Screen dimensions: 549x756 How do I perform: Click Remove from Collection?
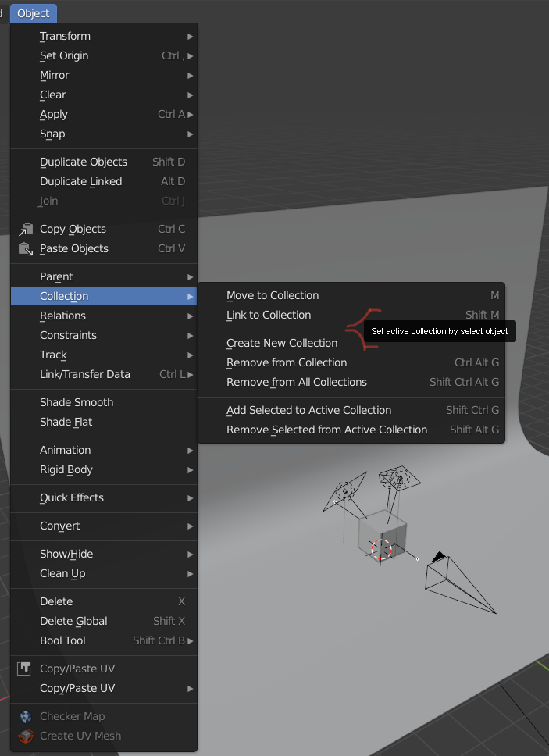click(351, 362)
